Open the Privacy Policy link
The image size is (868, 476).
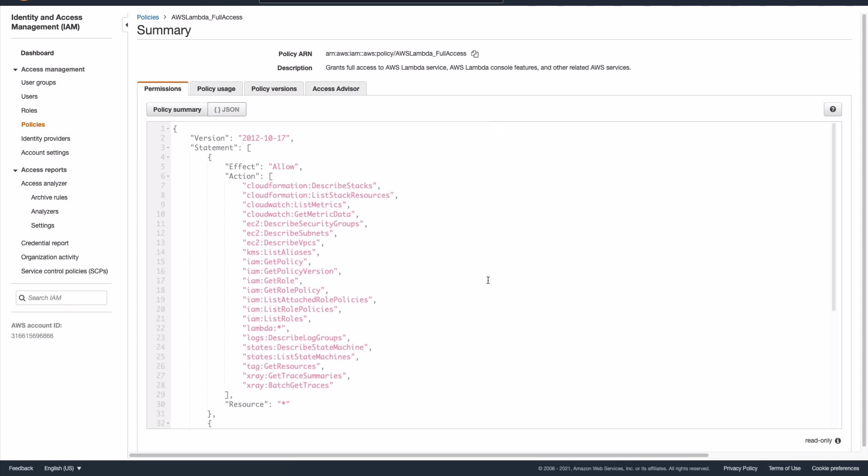tap(740, 468)
